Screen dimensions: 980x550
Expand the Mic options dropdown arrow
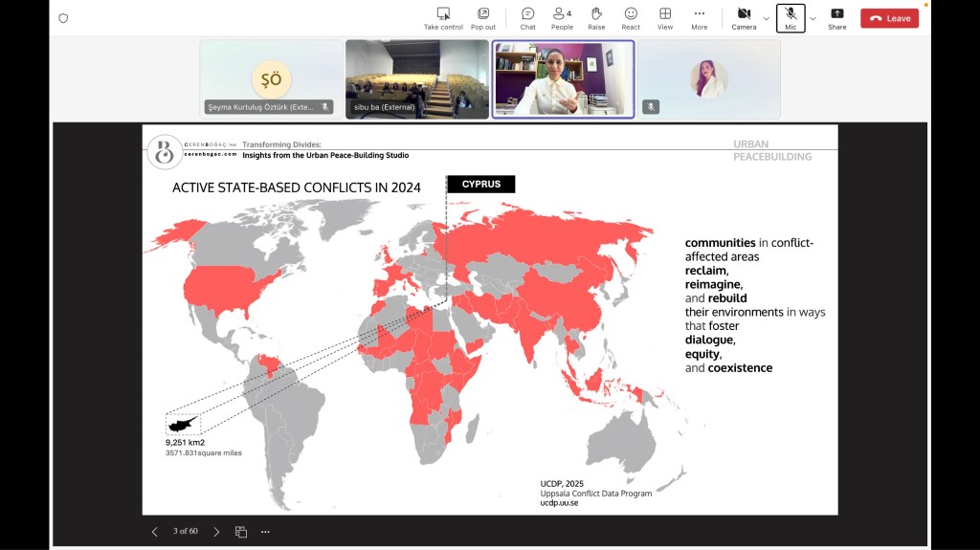click(x=813, y=18)
